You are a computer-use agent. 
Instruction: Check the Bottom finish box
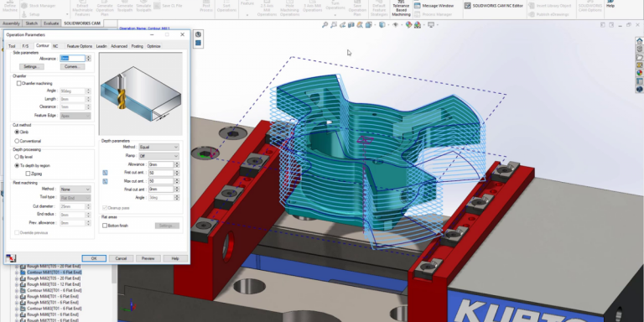[105, 226]
